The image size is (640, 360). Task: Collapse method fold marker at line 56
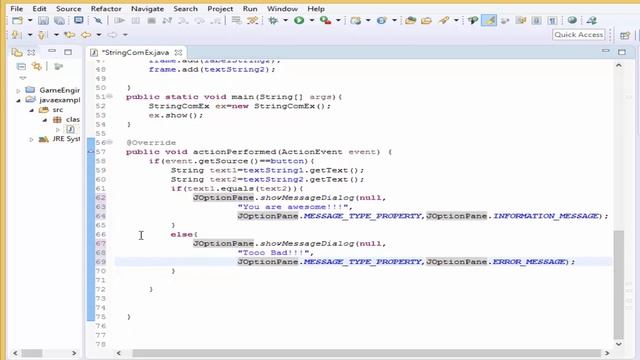click(110, 142)
